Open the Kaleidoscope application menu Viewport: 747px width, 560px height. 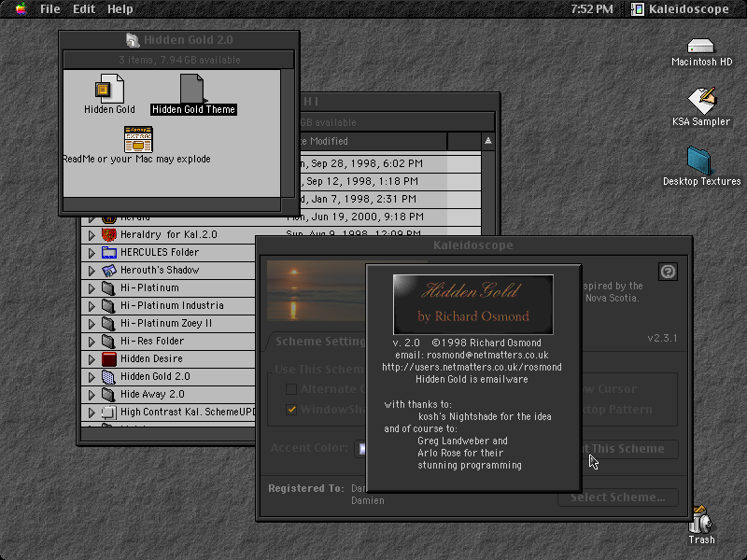(x=681, y=9)
